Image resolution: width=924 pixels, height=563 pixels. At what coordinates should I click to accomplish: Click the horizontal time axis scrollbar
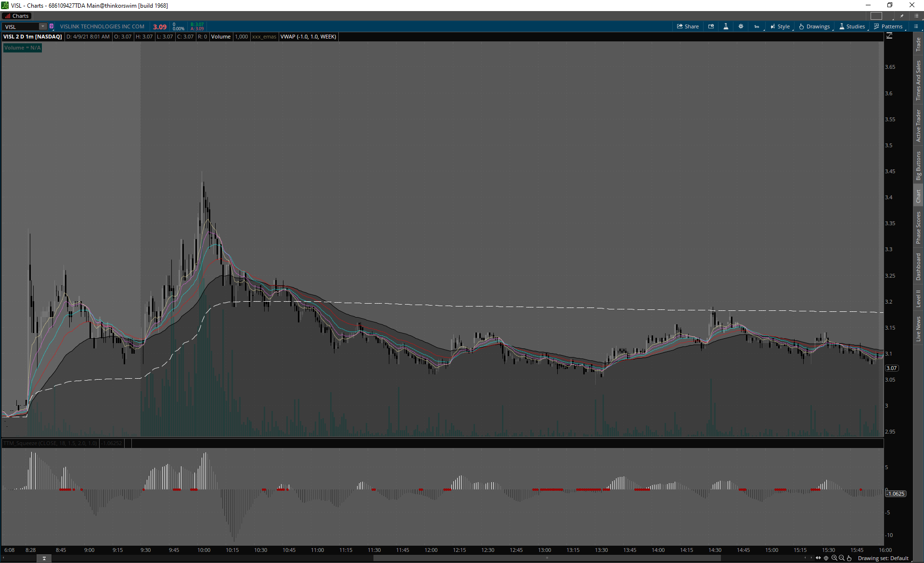point(547,558)
